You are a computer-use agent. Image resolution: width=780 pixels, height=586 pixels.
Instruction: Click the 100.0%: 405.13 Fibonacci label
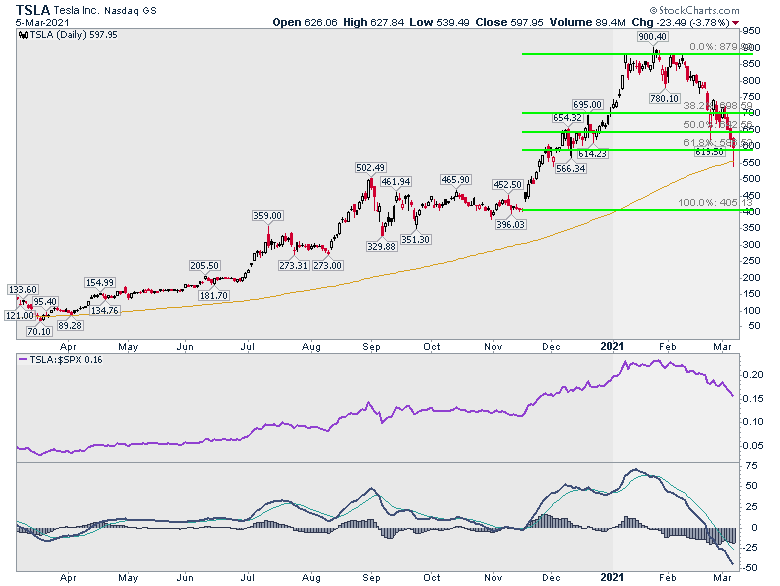pos(715,202)
